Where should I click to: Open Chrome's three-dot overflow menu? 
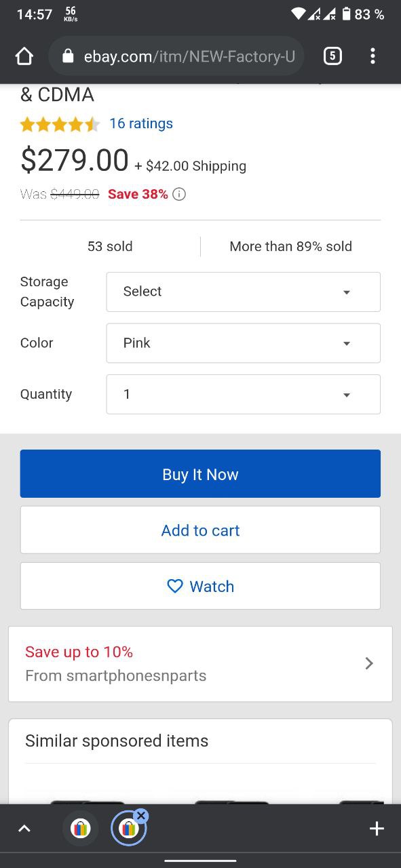373,56
